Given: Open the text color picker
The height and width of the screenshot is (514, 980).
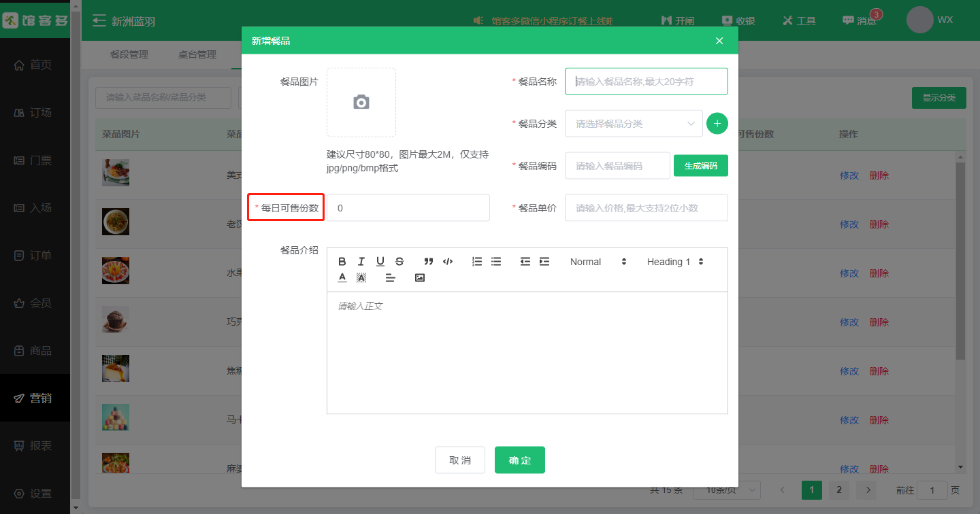Looking at the screenshot, I should pyautogui.click(x=342, y=278).
